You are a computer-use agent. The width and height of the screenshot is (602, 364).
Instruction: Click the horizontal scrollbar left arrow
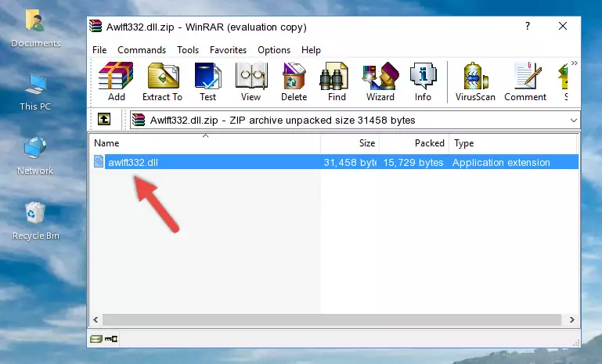coord(96,319)
